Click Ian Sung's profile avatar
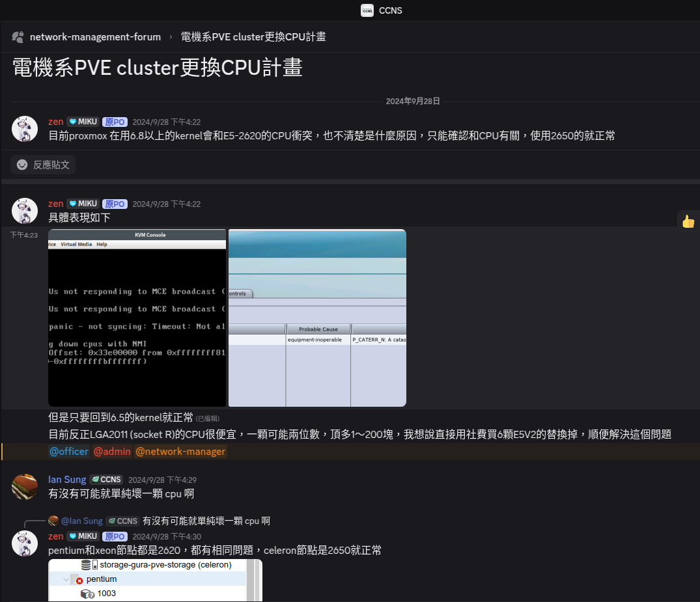The width and height of the screenshot is (700, 602). click(x=25, y=487)
